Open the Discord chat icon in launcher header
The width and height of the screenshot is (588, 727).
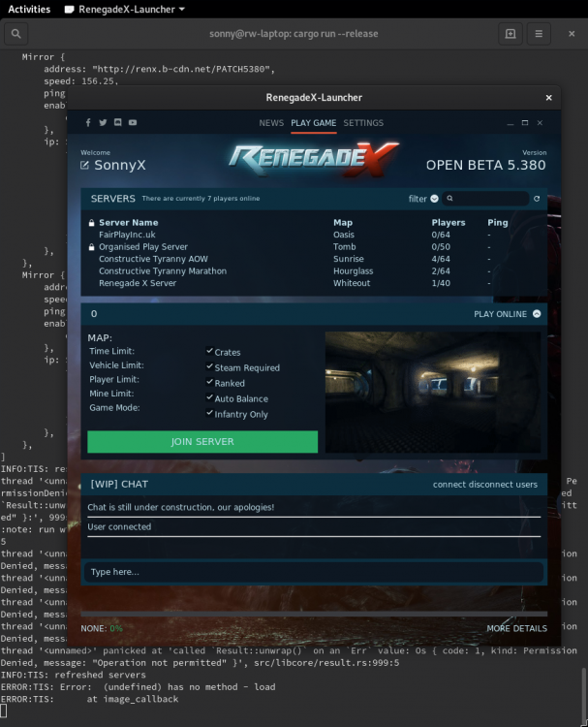(117, 122)
